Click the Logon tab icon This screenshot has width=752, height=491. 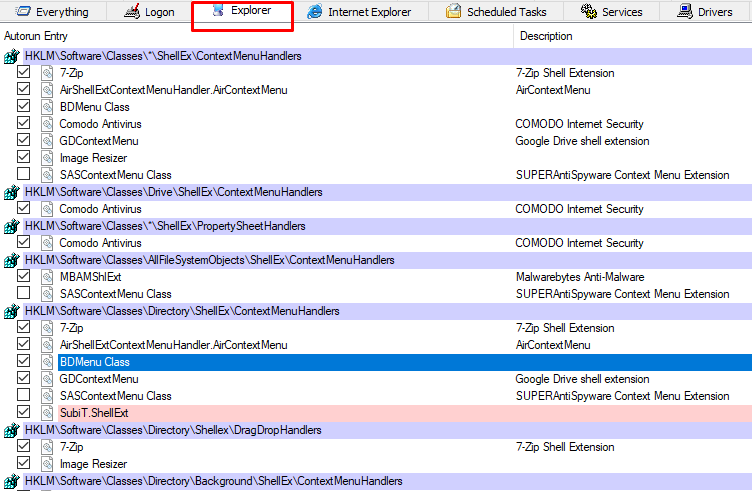(131, 11)
